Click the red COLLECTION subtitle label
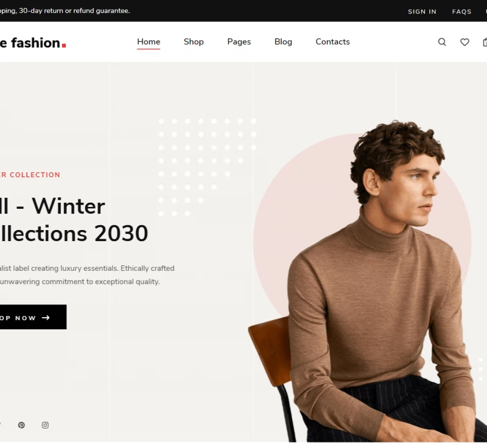This screenshot has width=487, height=448. coord(30,175)
